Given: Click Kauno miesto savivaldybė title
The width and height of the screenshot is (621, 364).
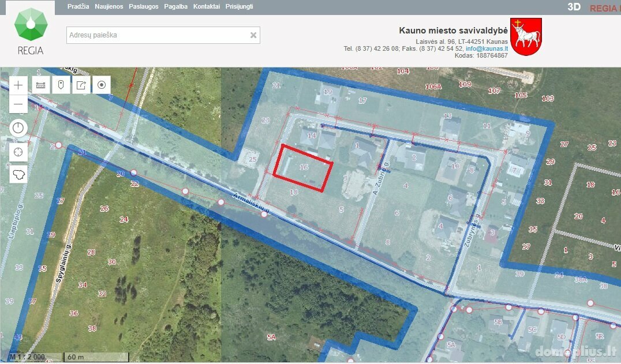Looking at the screenshot, I should [x=453, y=31].
